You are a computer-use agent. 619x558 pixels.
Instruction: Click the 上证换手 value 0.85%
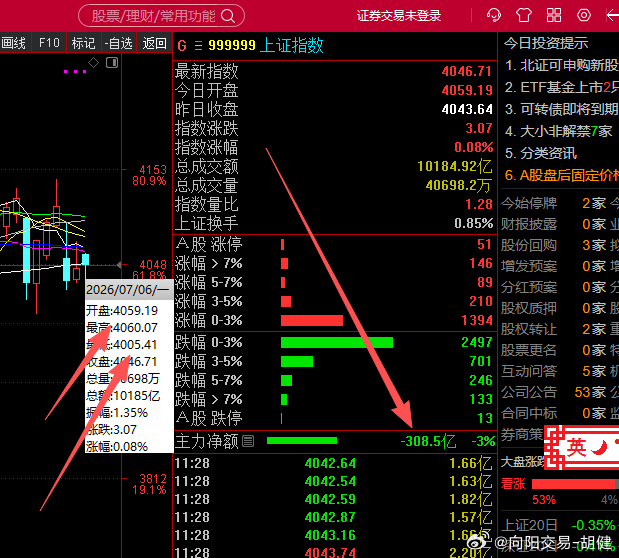pos(473,224)
